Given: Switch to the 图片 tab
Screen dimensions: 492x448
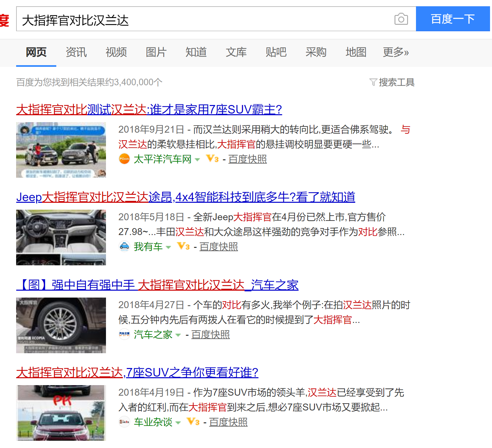Looking at the screenshot, I should (156, 52).
